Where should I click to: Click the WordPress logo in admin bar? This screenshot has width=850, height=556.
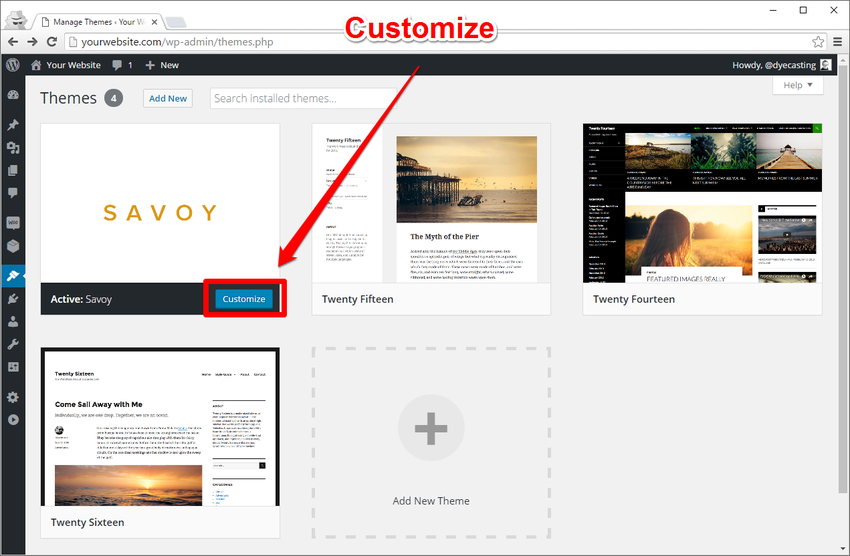tap(12, 65)
